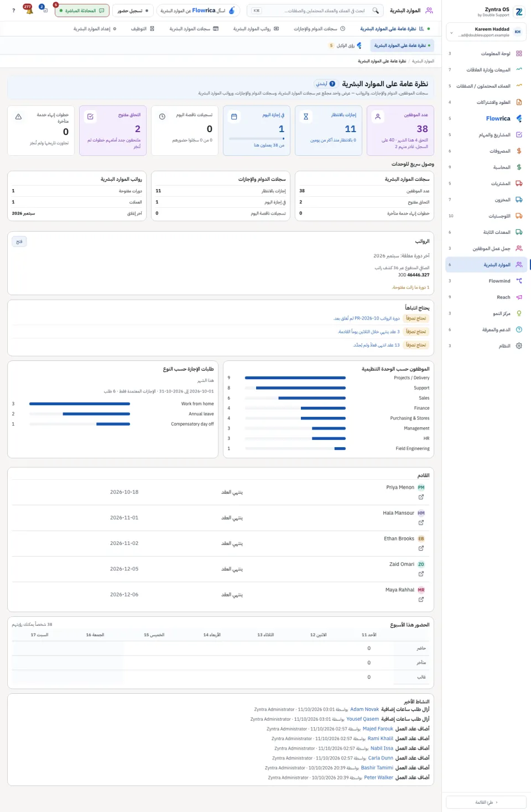Image resolution: width=531 pixels, height=812 pixels.
Task: Open المشتريات red truck icon
Action: tap(519, 184)
